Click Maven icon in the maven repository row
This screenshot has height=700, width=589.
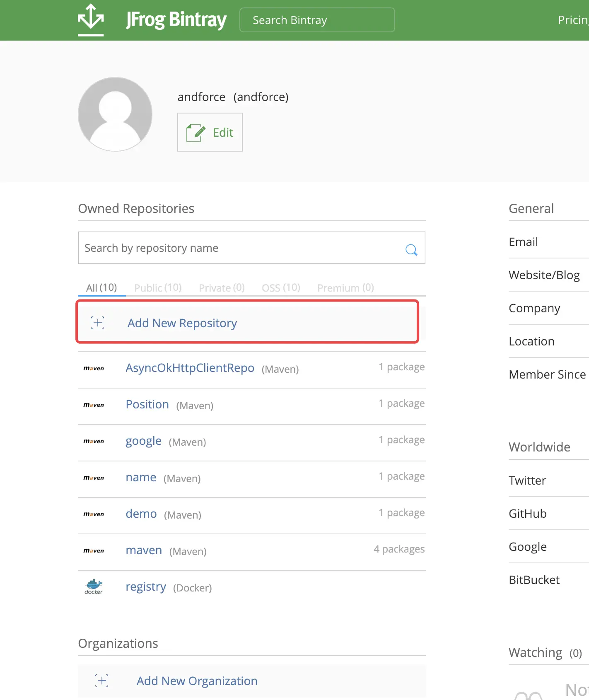click(94, 550)
